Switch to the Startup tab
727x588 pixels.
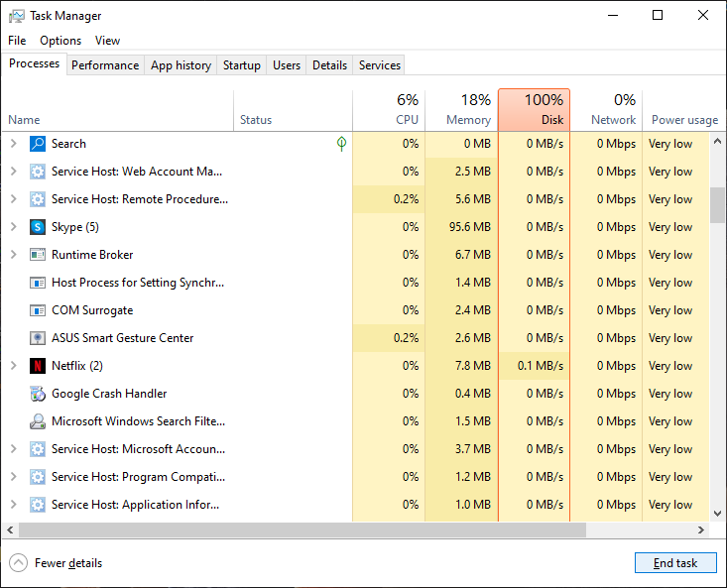pyautogui.click(x=242, y=65)
